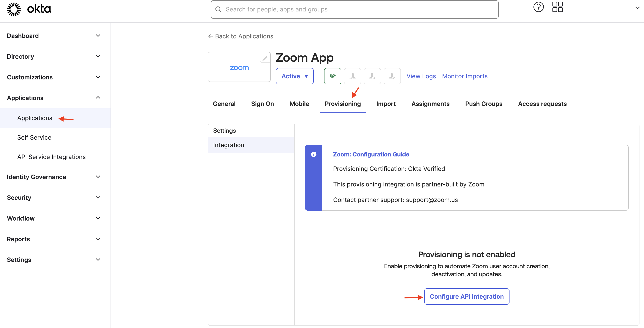Screen dimensions: 644x328
Task: Open the apps grid icon
Action: [x=557, y=7]
